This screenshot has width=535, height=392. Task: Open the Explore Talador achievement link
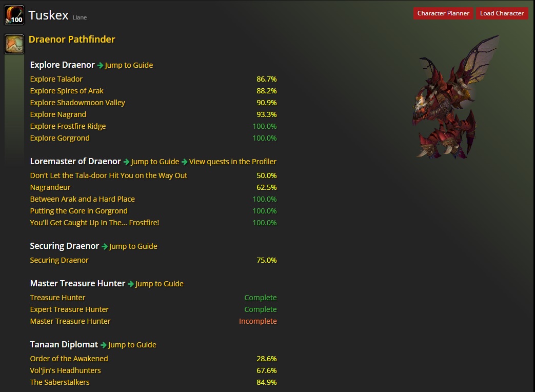pos(56,79)
